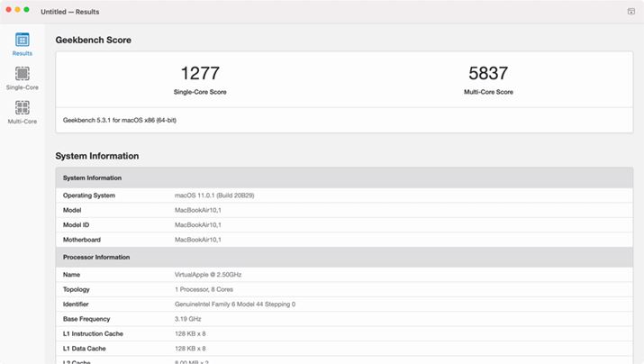Screen dimensions: 644x364
Task: Select 128 KB x 8 instruction cache value
Action: tap(190, 334)
